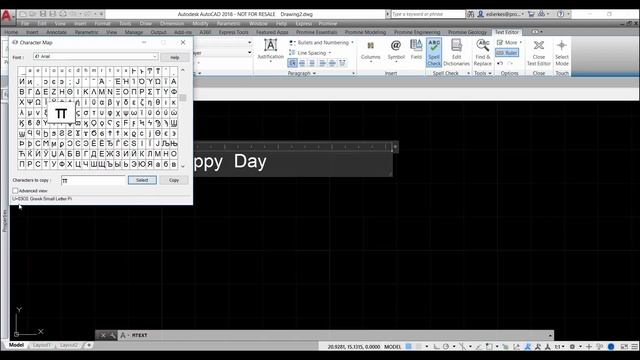The image size is (640, 360).
Task: Open the More dropdown in Options
Action: click(509, 42)
